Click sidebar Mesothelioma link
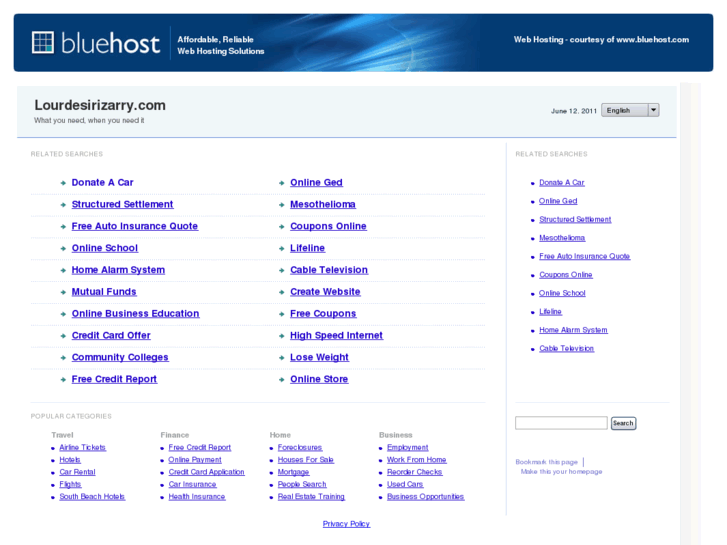The width and height of the screenshot is (727, 545). click(562, 238)
